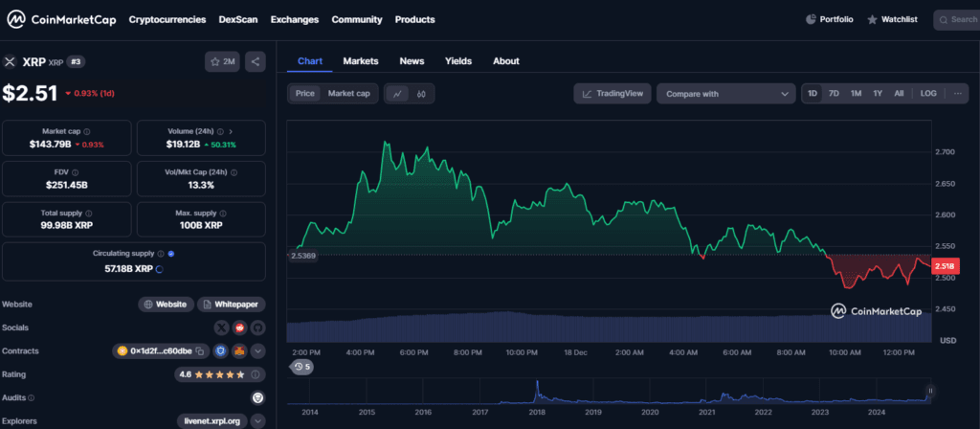Open the Portfolio page
Screen dimensions: 980x429
pos(829,19)
